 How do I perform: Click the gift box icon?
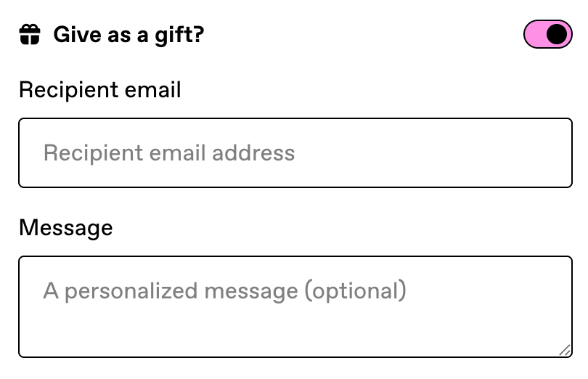30,35
